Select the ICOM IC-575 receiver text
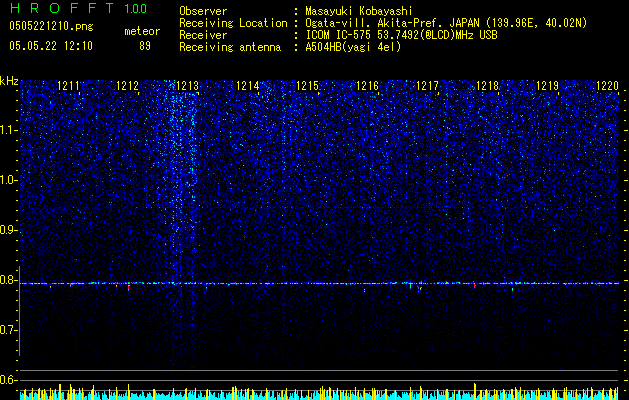 pos(401,35)
